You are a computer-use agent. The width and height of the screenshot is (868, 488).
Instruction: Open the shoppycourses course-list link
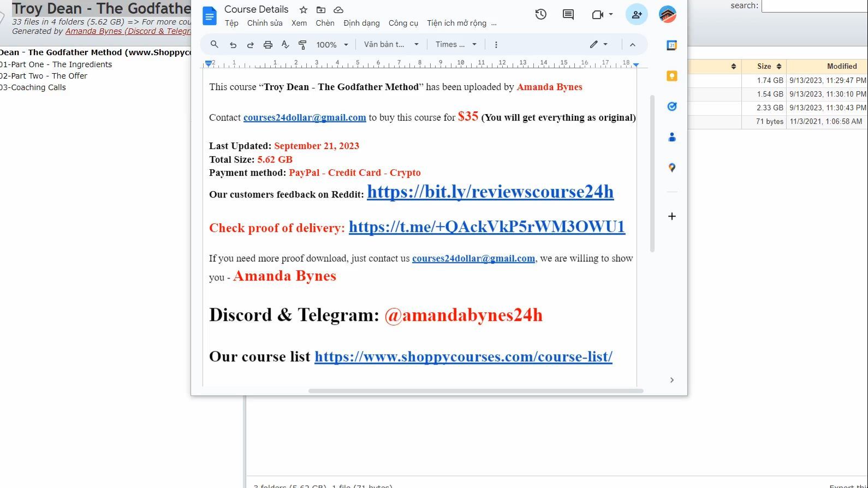point(463,356)
